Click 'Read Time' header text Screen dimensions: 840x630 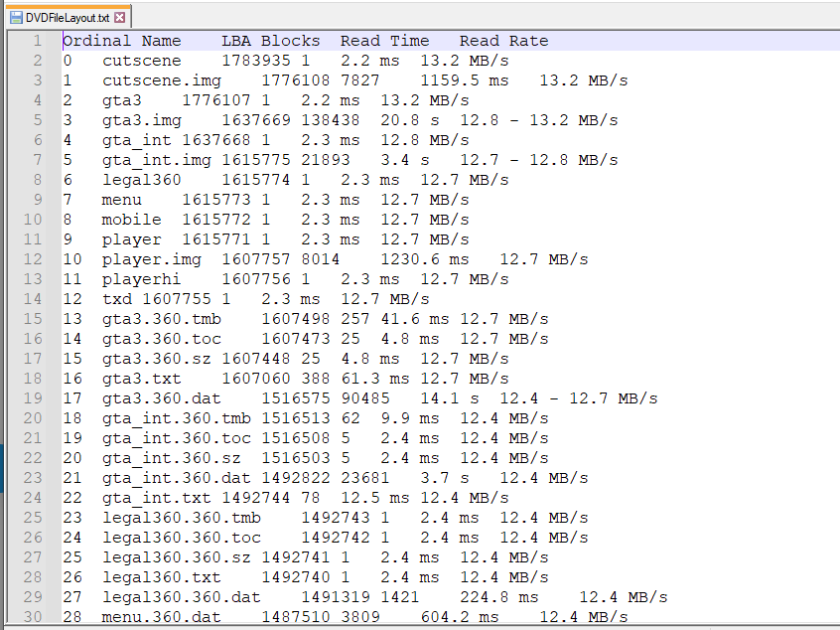[x=384, y=41]
